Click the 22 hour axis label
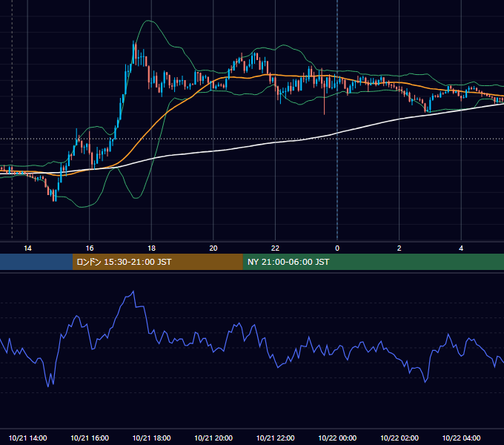 click(x=275, y=248)
